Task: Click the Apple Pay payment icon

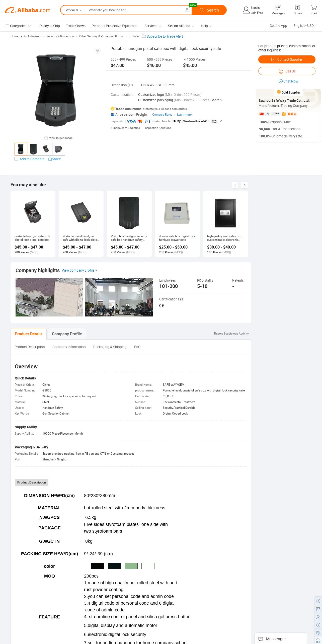Action: tap(177, 121)
